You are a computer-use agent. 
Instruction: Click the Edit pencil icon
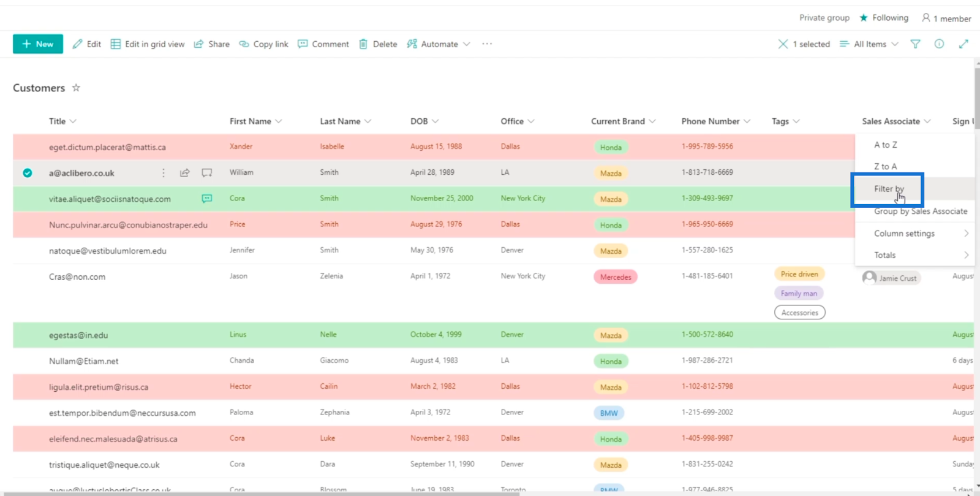point(77,44)
